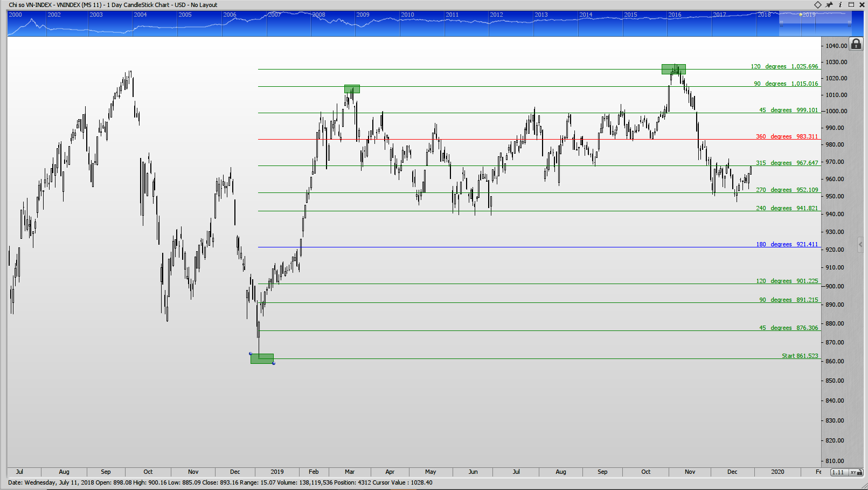Click the 1.11 scale ratio button
The width and height of the screenshot is (868, 490).
(x=838, y=472)
